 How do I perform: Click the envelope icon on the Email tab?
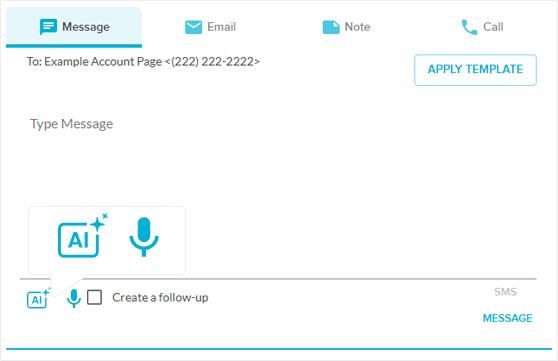194,27
